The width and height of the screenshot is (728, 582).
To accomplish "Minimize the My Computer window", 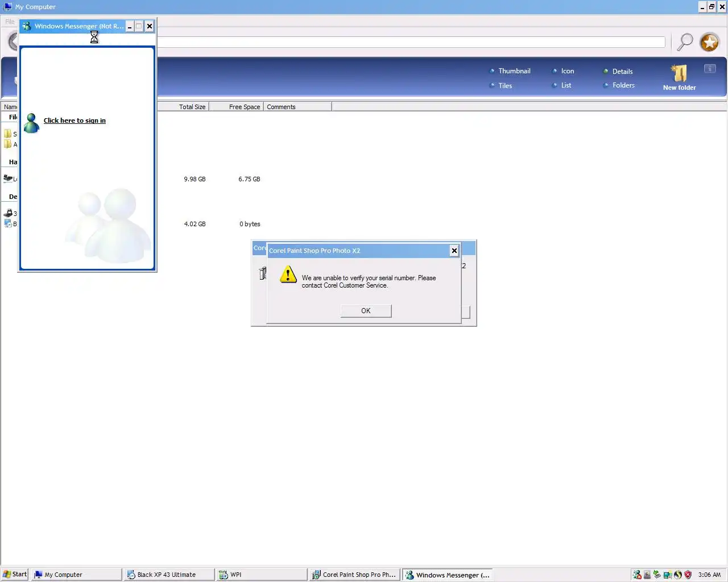I will (x=702, y=7).
